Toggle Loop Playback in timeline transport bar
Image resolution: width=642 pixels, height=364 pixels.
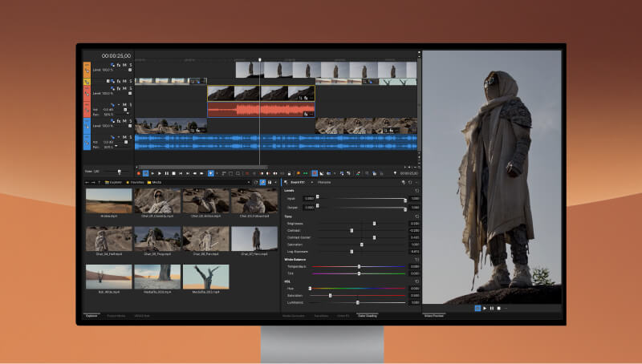click(x=145, y=173)
